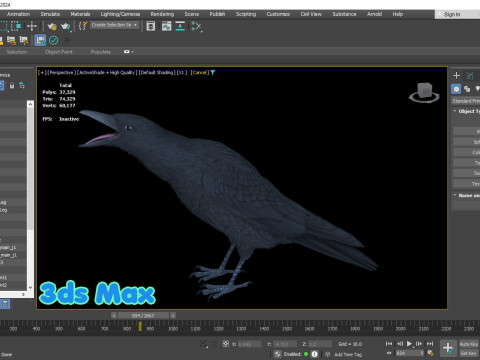Click the 1000 mark on timeline
The height and width of the screenshot is (360, 480).
173,329
